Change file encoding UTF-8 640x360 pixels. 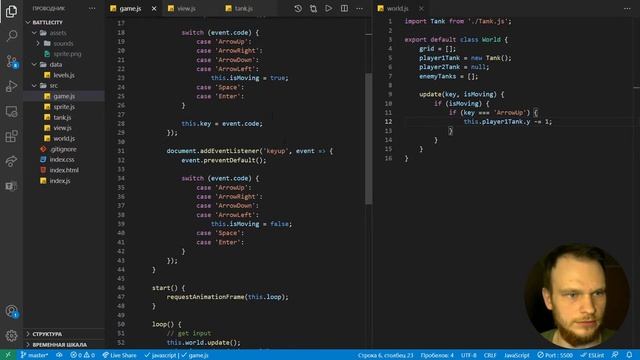pyautogui.click(x=469, y=355)
